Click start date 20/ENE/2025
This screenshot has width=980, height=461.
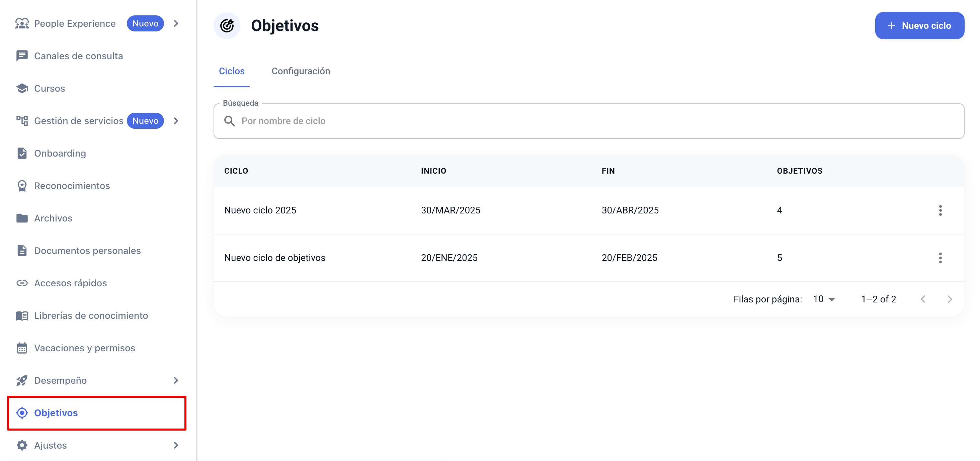[x=449, y=258]
